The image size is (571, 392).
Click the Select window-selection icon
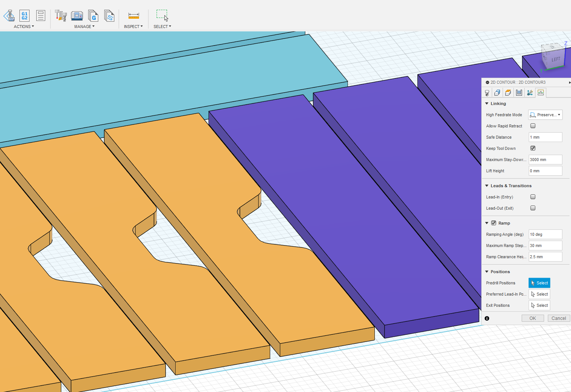[x=162, y=16]
